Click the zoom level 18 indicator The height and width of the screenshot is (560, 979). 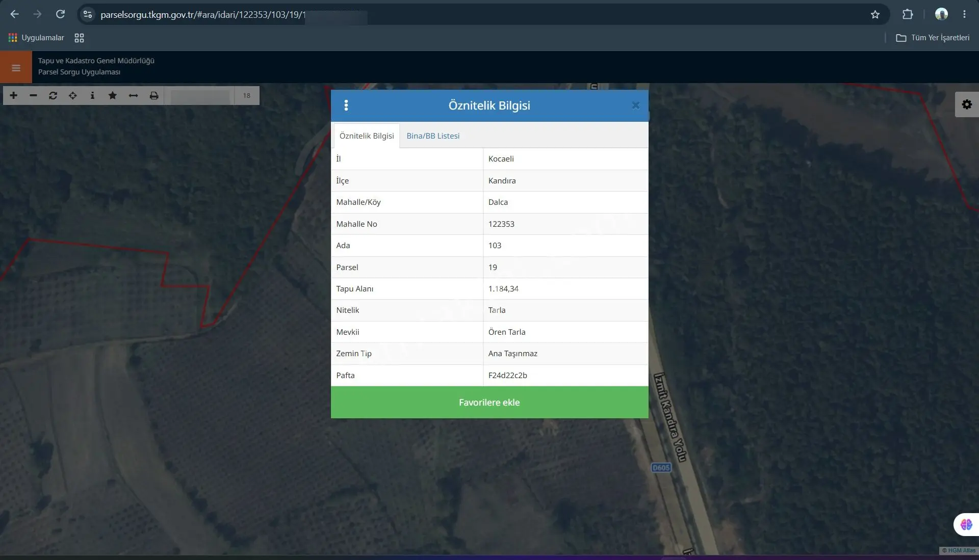click(x=247, y=95)
